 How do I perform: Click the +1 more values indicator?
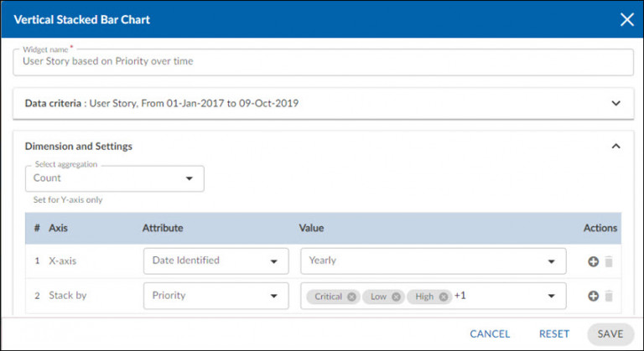coord(460,296)
